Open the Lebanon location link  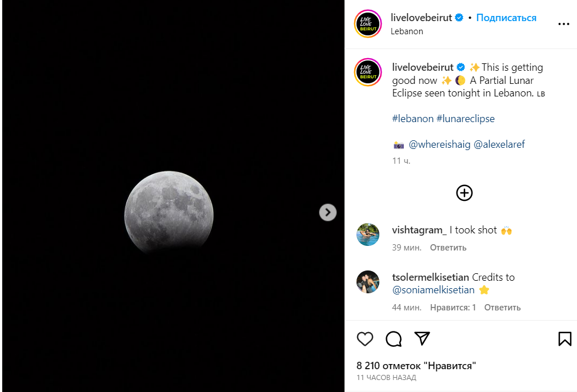tap(407, 31)
